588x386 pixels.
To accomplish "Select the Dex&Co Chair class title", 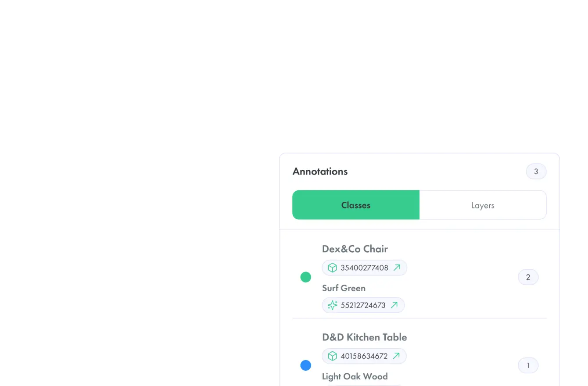I will pos(355,249).
